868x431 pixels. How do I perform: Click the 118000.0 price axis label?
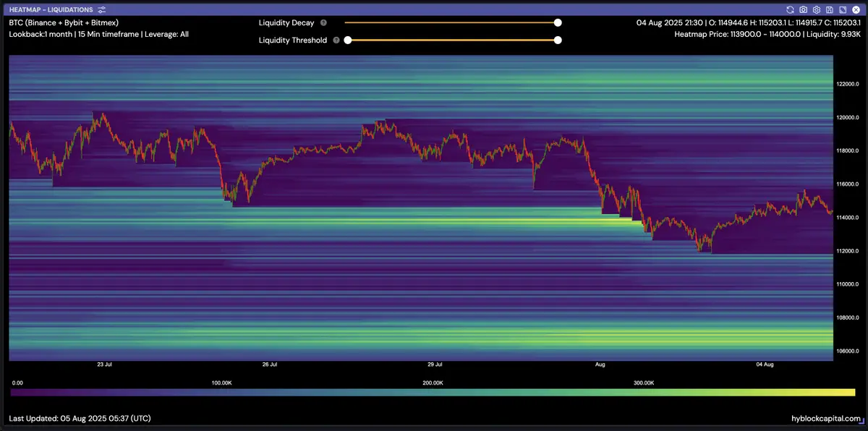pos(848,150)
